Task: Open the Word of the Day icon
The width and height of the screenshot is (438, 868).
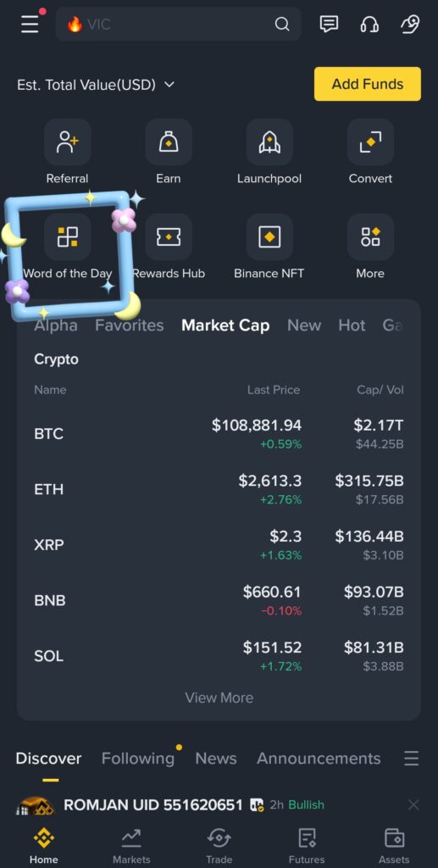Action: tap(68, 237)
